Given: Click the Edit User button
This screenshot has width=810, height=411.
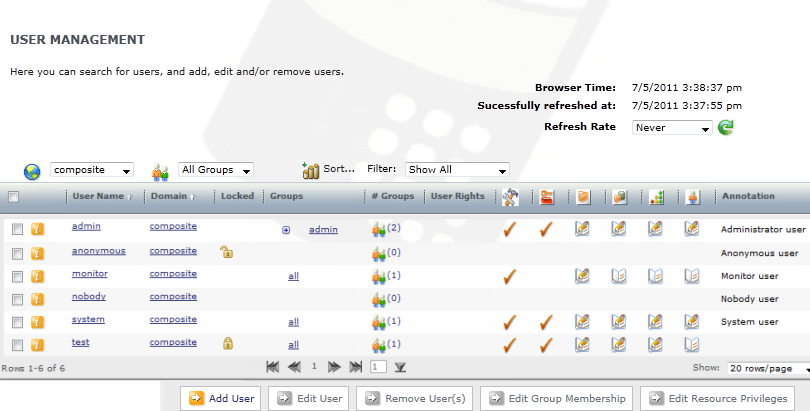Looking at the screenshot, I should (x=308, y=399).
